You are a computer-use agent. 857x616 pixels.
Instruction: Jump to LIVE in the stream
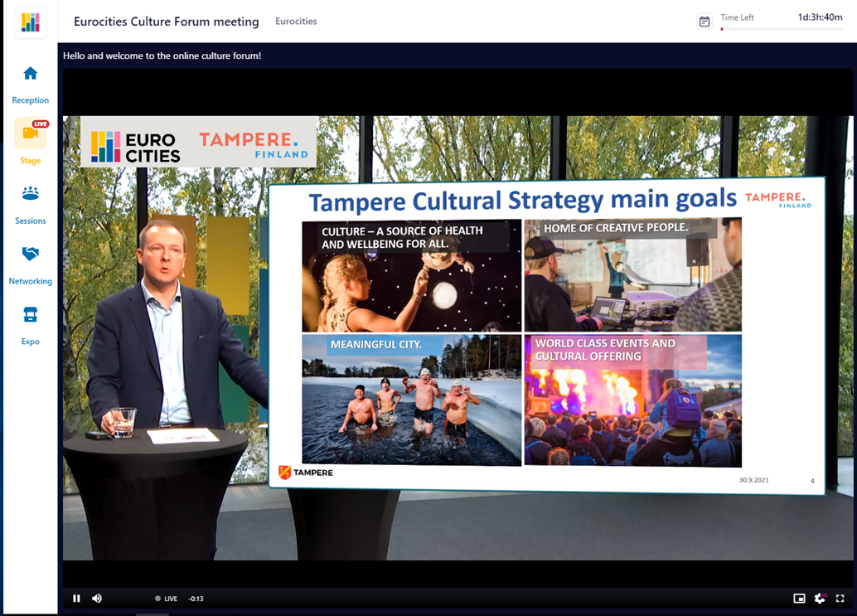coord(167,599)
